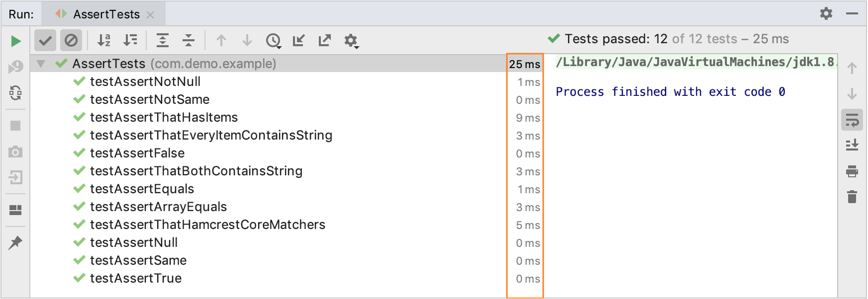Click Rerun Failed Tests icon

point(16,67)
